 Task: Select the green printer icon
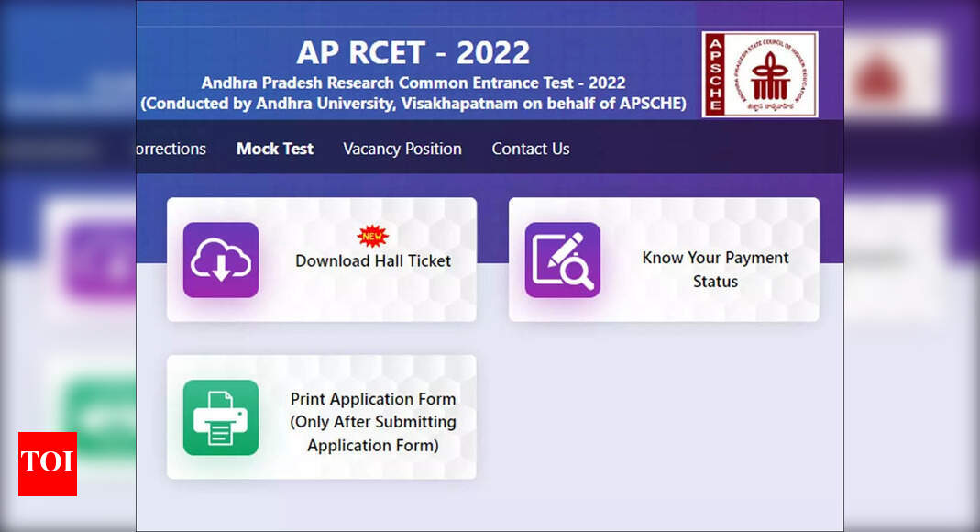pyautogui.click(x=220, y=417)
